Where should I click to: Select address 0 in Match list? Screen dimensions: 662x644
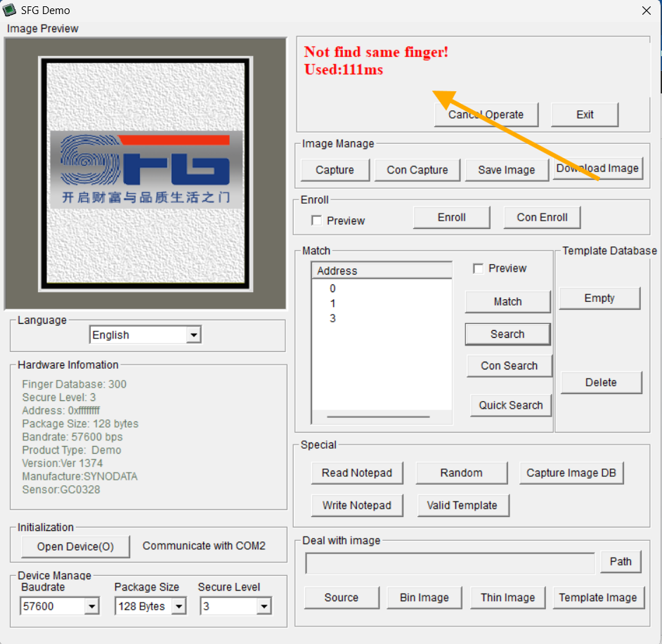click(332, 289)
